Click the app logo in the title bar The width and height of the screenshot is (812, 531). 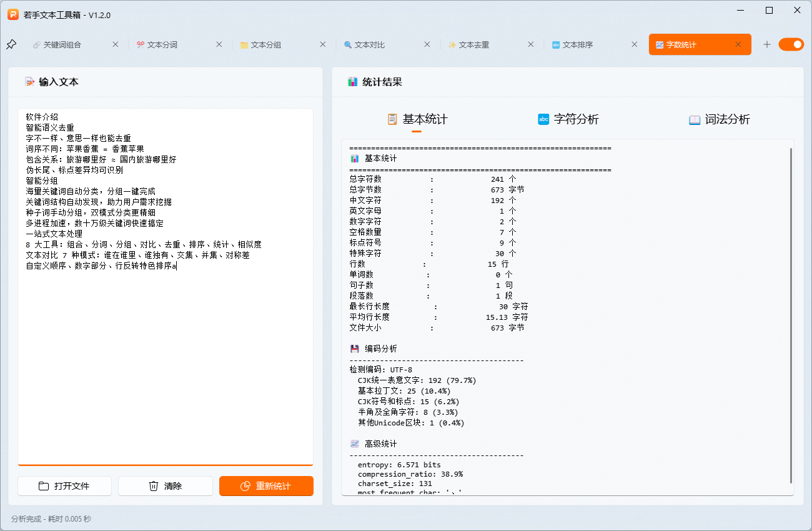pyautogui.click(x=13, y=13)
